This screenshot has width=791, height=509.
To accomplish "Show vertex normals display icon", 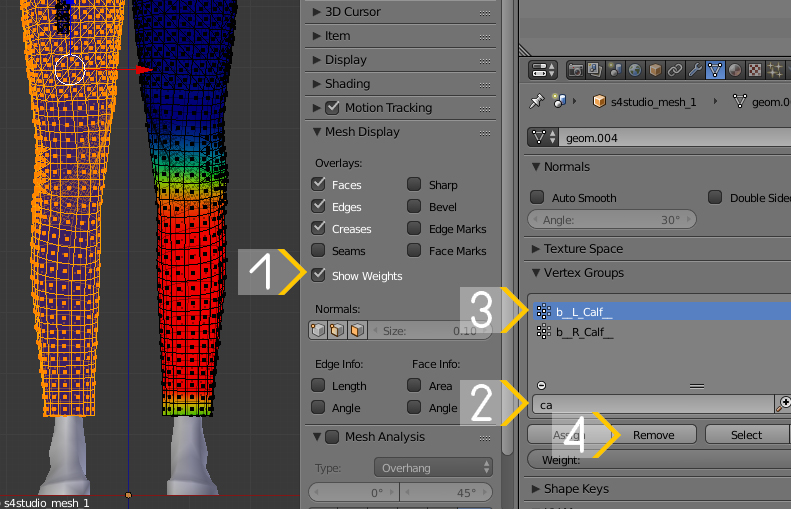I will [x=318, y=331].
